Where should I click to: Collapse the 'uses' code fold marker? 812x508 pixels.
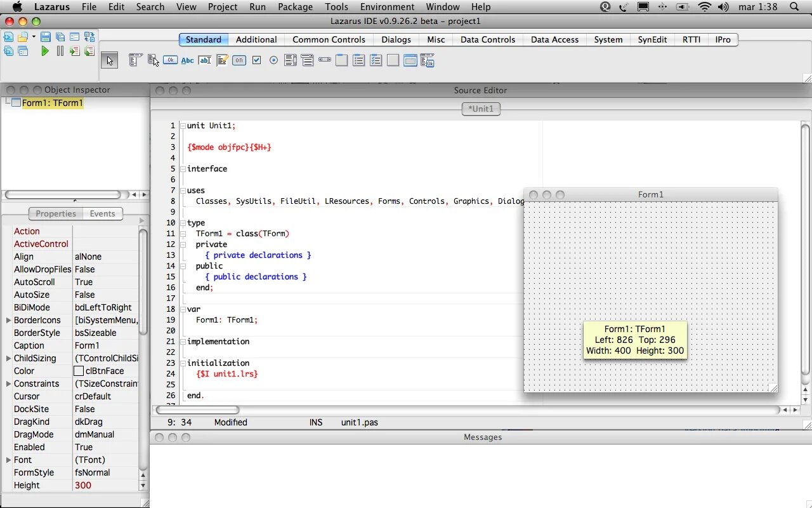[x=183, y=190]
